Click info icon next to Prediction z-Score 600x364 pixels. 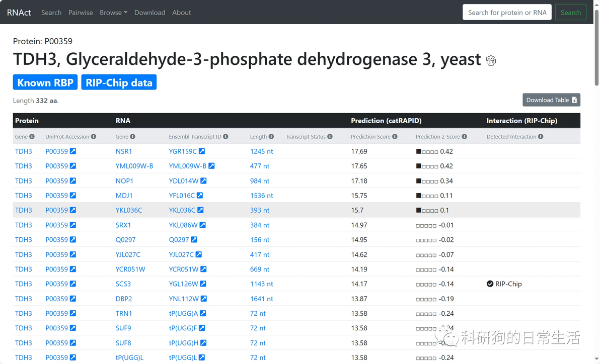[464, 137]
